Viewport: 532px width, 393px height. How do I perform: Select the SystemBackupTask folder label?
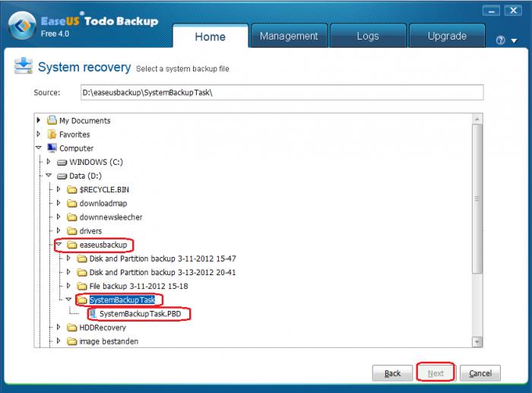tap(122, 300)
